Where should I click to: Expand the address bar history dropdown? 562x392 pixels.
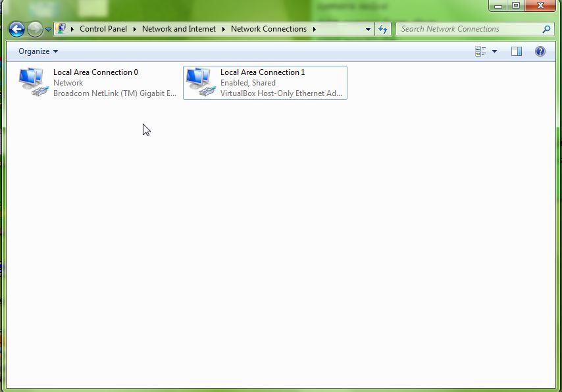coord(368,29)
